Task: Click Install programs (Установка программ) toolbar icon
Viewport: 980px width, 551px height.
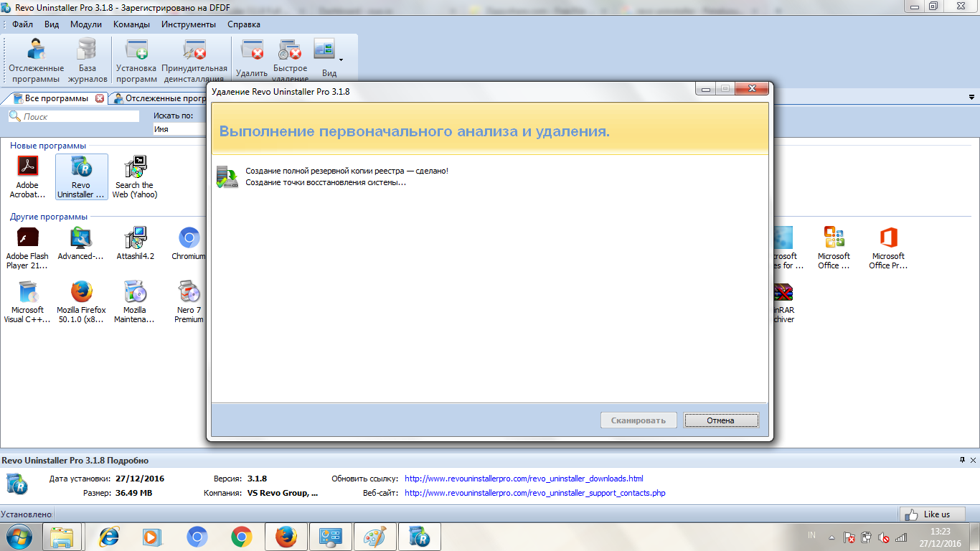Action: [136, 61]
